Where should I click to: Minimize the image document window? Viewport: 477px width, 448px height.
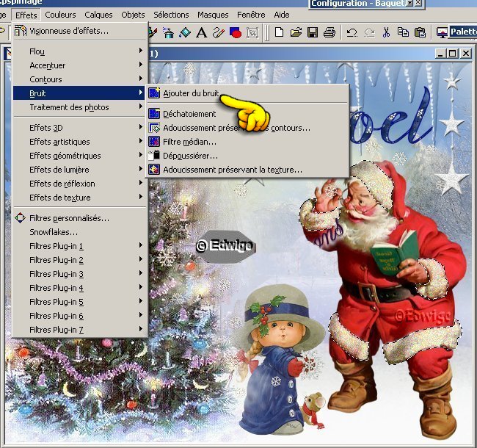click(x=440, y=54)
